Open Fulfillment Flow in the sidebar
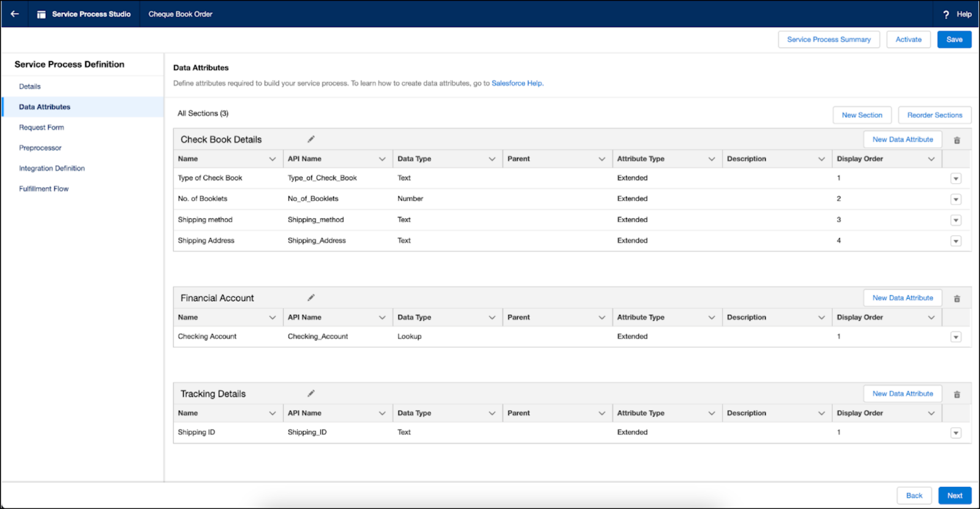Image resolution: width=980 pixels, height=509 pixels. (43, 189)
